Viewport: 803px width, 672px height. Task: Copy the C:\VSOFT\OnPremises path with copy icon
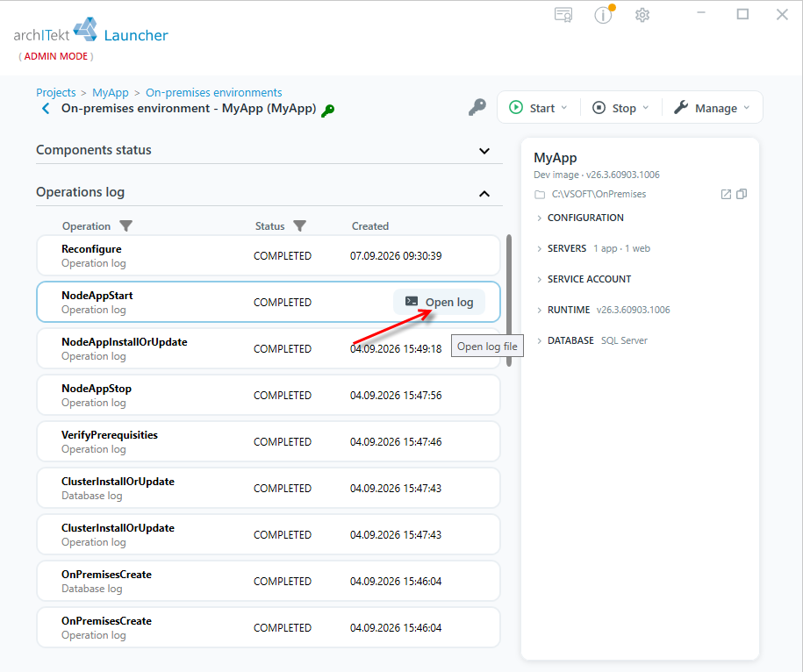pos(742,194)
